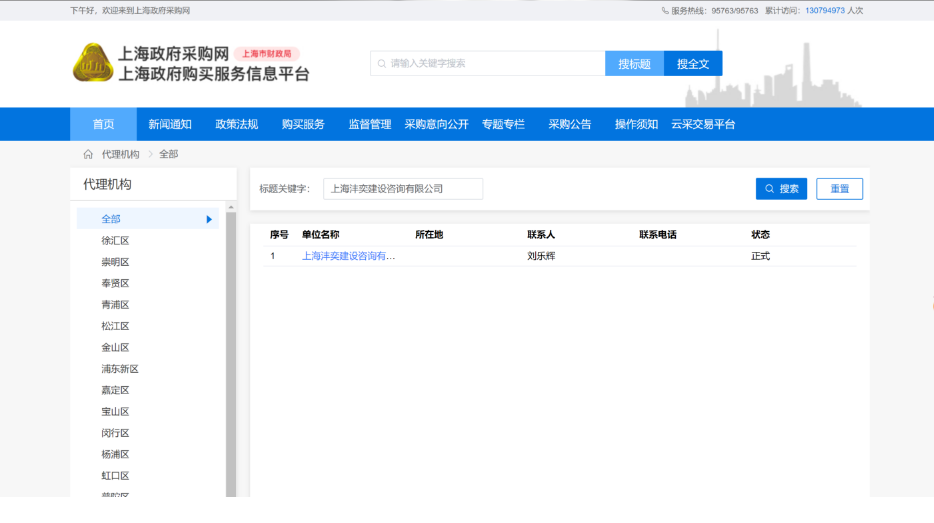Select 宝山区 in the district list
The width and height of the screenshot is (934, 523).
pos(116,412)
